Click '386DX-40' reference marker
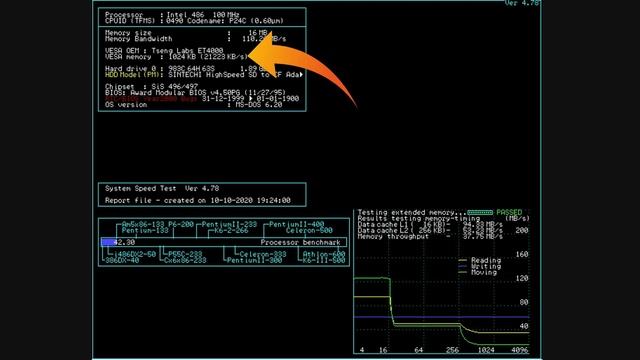Screen dimensions: 640x360 click(x=122, y=260)
